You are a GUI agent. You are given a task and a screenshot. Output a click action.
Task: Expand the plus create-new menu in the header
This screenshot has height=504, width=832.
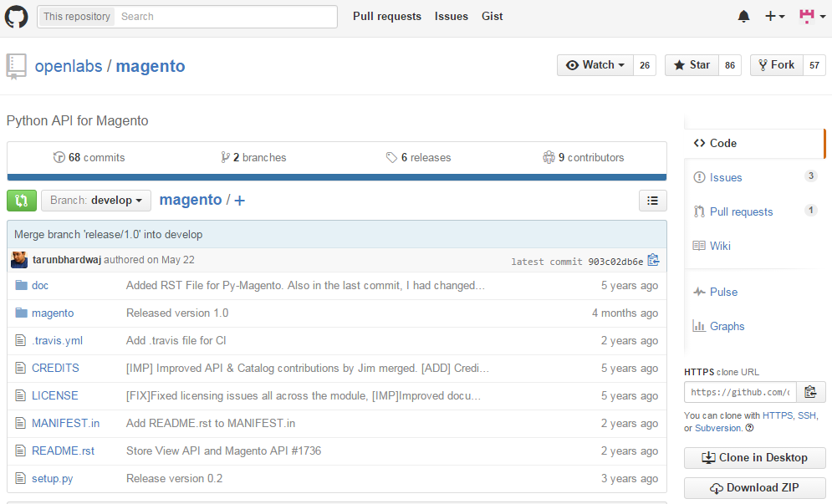(x=774, y=17)
